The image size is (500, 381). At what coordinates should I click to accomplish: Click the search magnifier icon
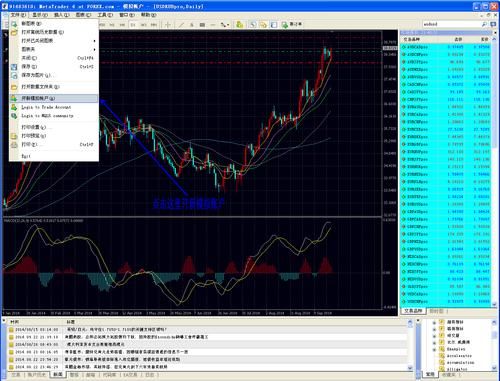click(x=484, y=24)
